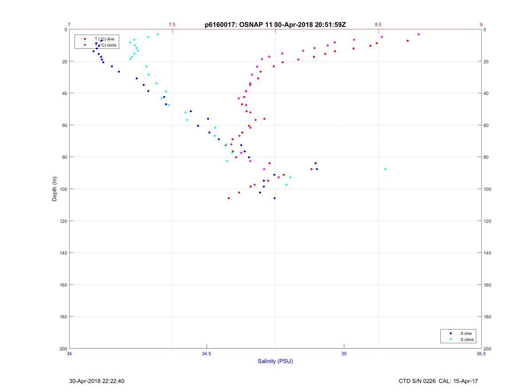Image resolution: width=532 pixels, height=392 pixels.
Task: Click depth tick "180" on the right axis
Action: click(487, 317)
